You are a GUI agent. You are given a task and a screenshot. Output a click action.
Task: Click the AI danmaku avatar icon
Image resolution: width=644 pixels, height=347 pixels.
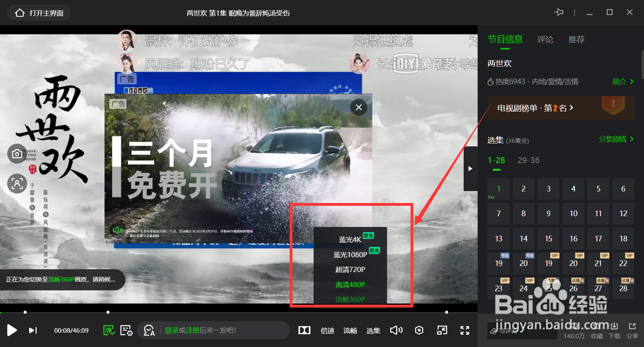click(x=149, y=330)
